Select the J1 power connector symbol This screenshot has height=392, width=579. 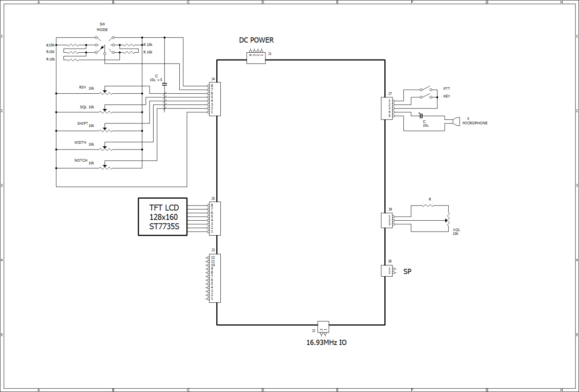tap(256, 56)
